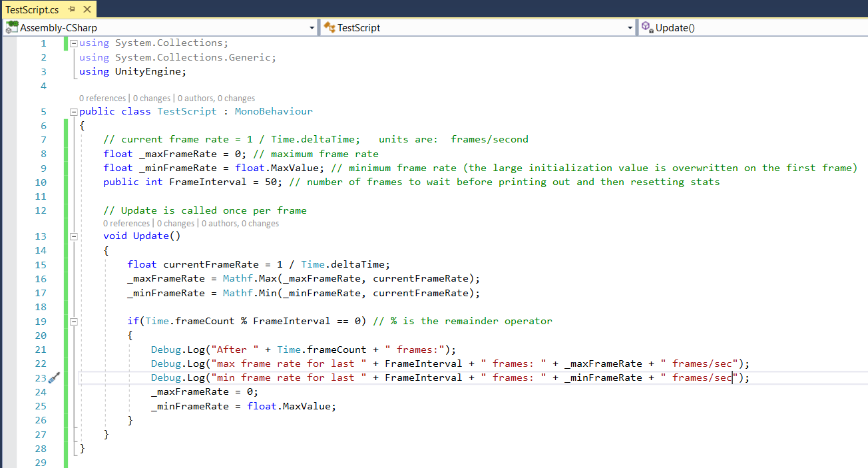Click '0 changes' CodeLens above TestScript class
The width and height of the screenshot is (868, 468).
coord(151,99)
